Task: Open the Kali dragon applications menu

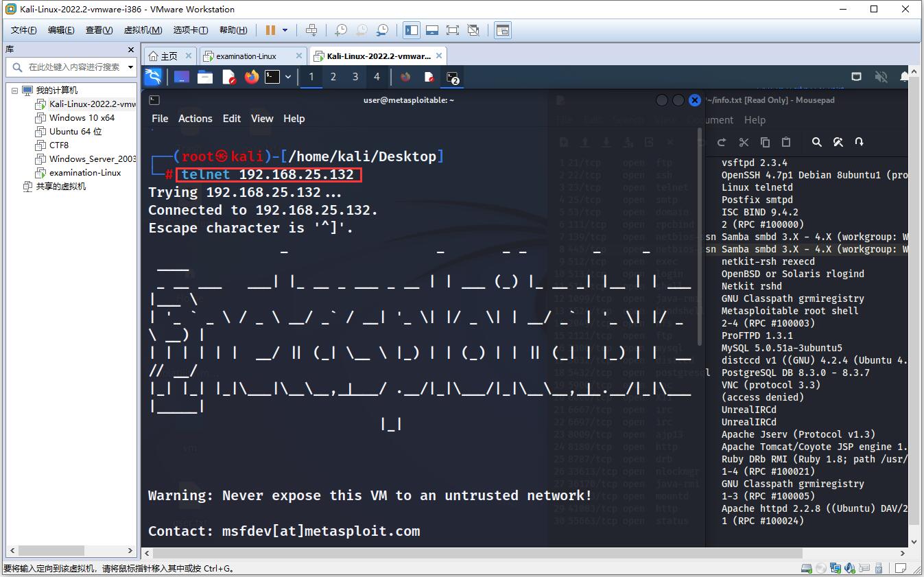Action: pos(153,77)
